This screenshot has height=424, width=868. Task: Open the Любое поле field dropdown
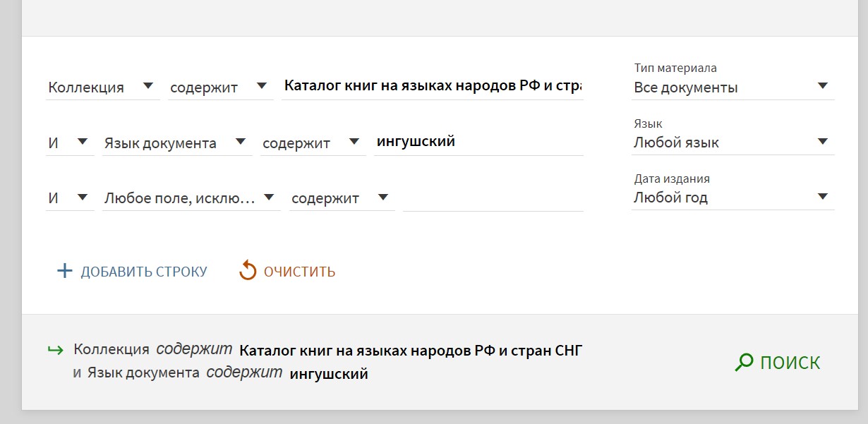[x=191, y=198]
